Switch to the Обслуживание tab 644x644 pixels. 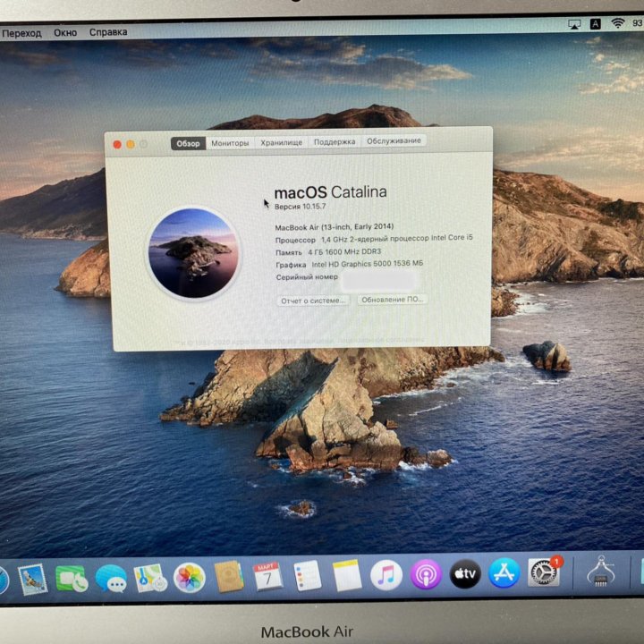394,141
